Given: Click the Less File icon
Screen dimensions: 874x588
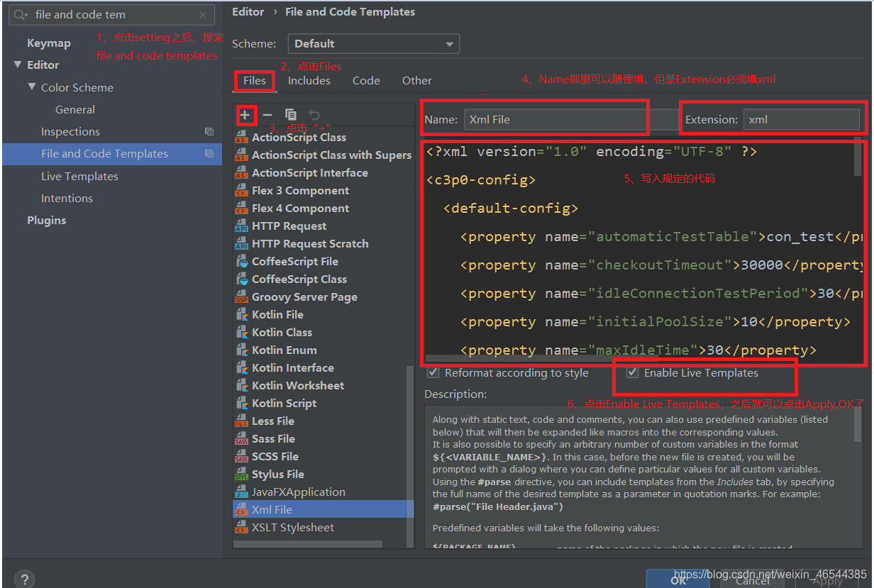Looking at the screenshot, I should tap(241, 421).
